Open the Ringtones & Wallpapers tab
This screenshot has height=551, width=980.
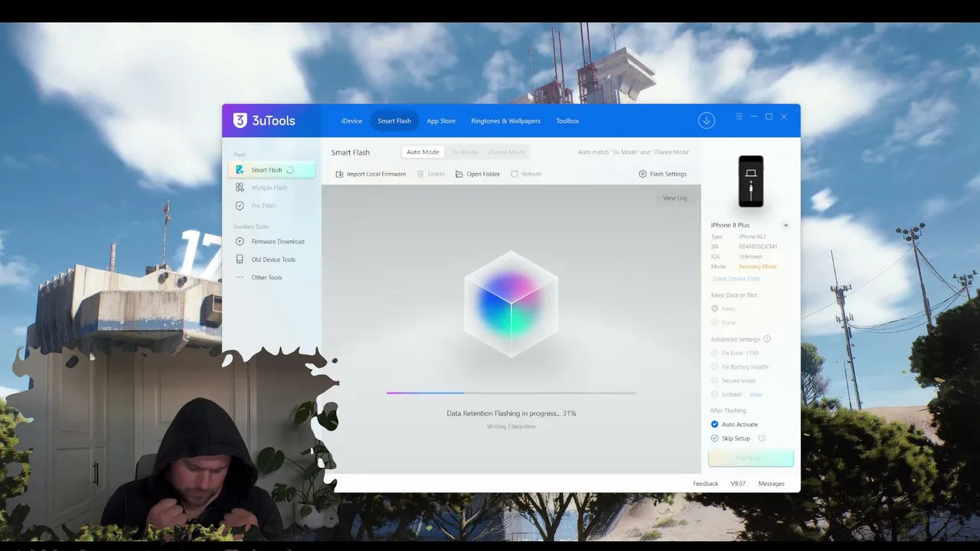click(x=505, y=121)
